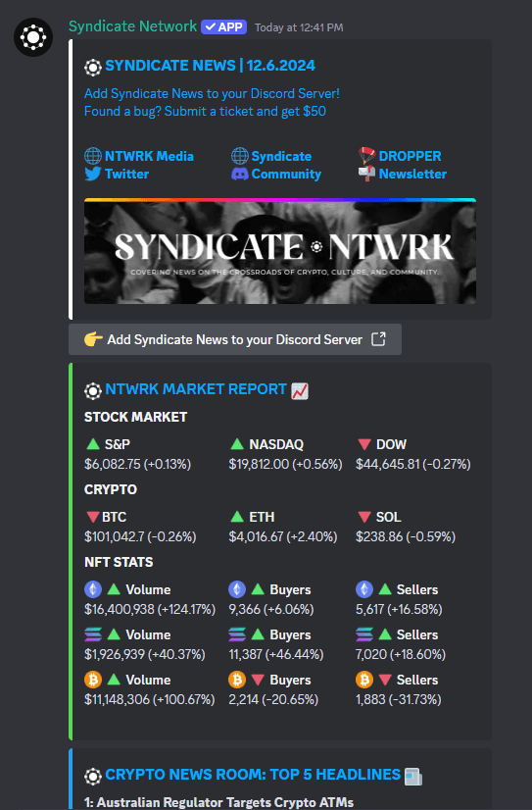This screenshot has height=810, width=532.
Task: Open the Newsletter link
Action: pos(412,175)
